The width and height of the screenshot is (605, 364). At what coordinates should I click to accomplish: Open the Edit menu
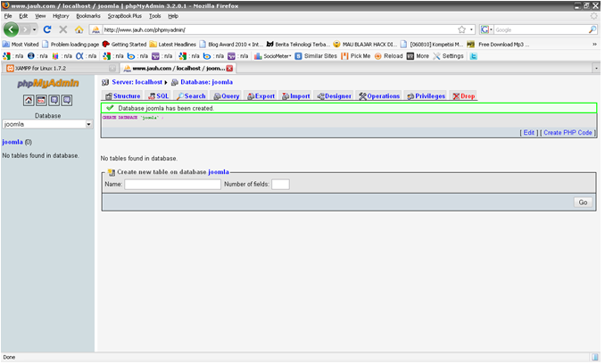coord(23,16)
